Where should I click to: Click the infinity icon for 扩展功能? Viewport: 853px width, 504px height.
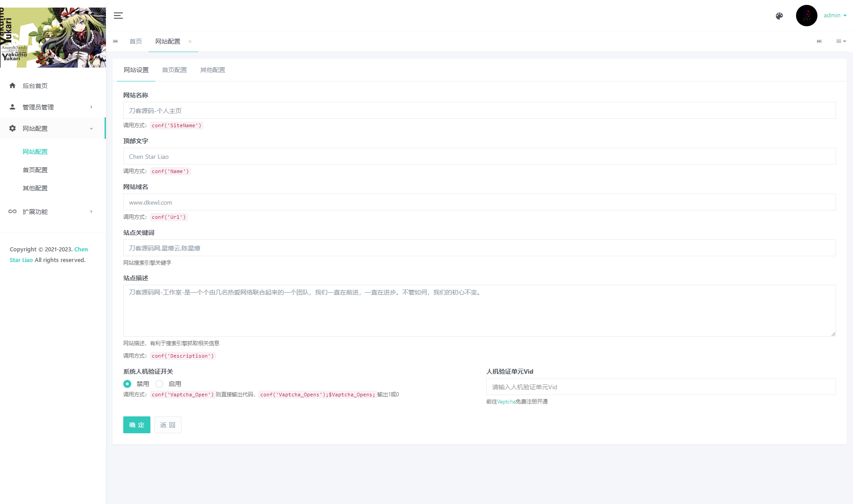click(12, 211)
